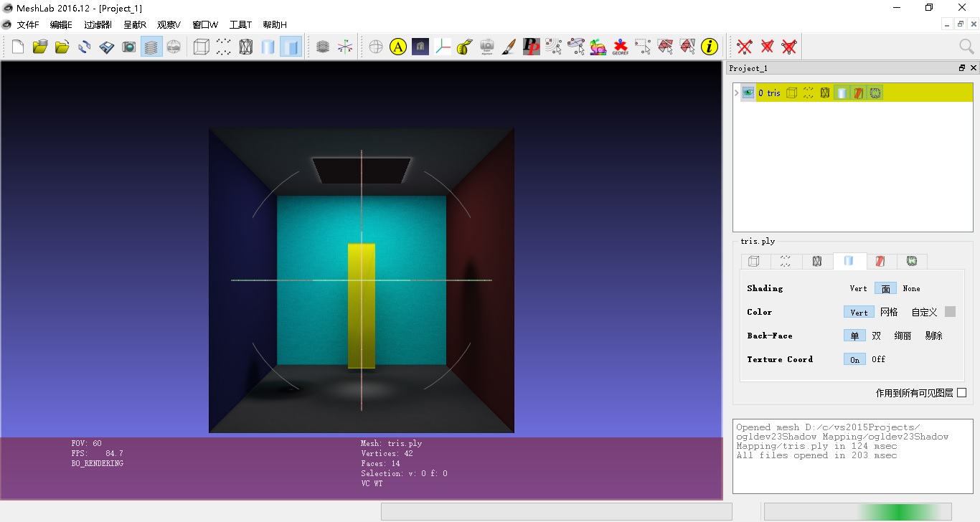The image size is (980, 522).
Task: Toggle flat fill rendering in main toolbar
Action: (291, 47)
